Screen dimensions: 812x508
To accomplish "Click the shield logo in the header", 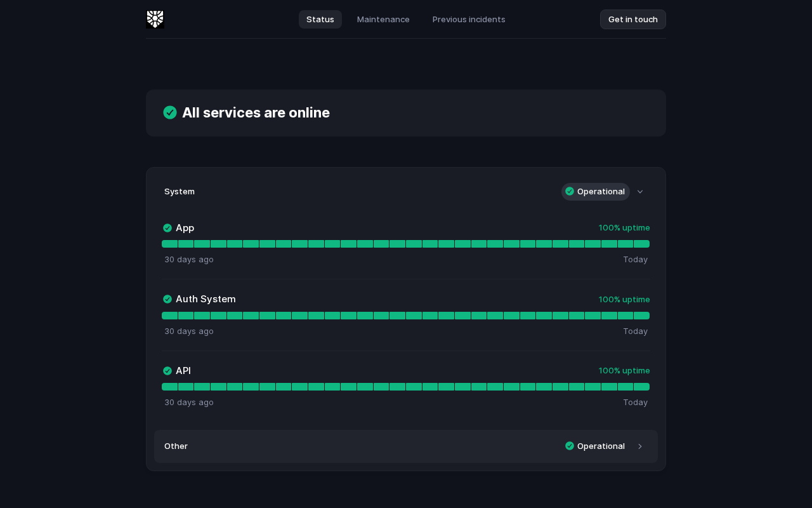I will [155, 19].
